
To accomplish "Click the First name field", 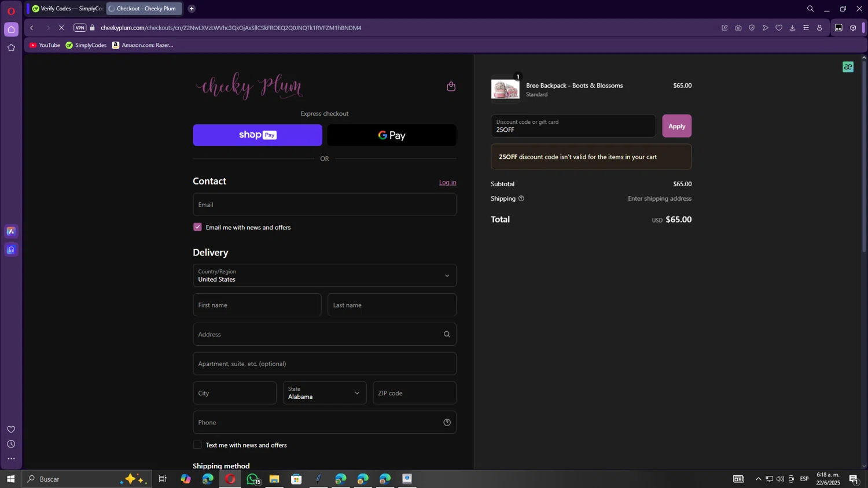I will 257,305.
